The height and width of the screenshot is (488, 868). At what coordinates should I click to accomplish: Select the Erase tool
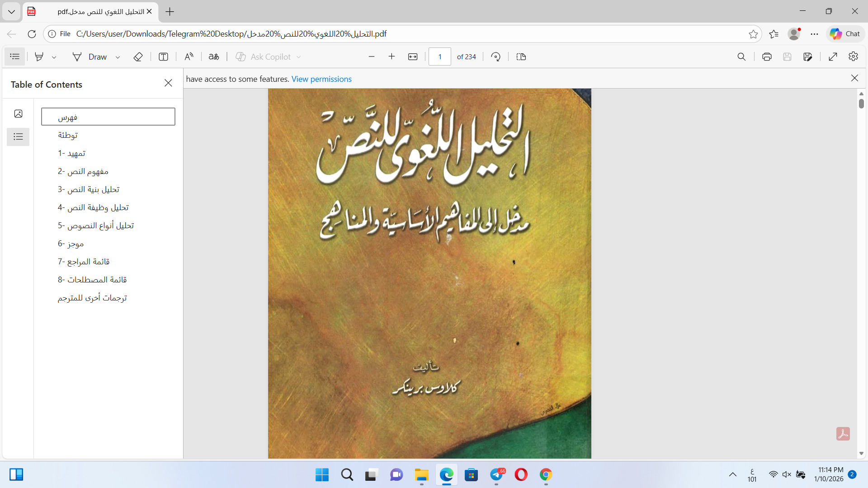138,57
